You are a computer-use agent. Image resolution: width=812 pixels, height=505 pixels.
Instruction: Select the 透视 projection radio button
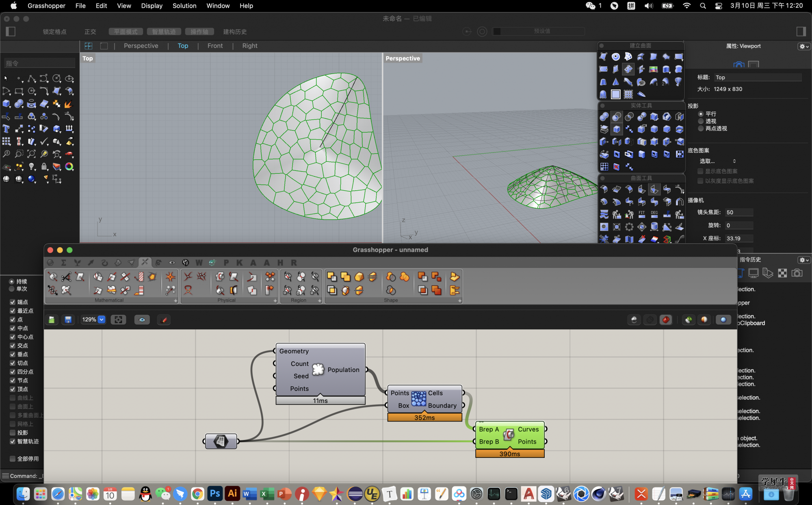point(701,121)
